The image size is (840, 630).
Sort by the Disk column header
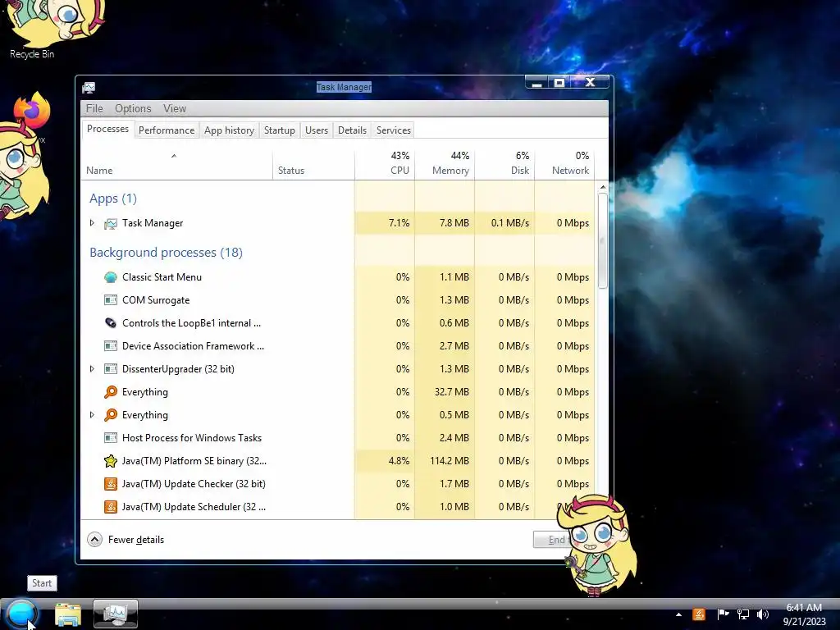tap(504, 163)
